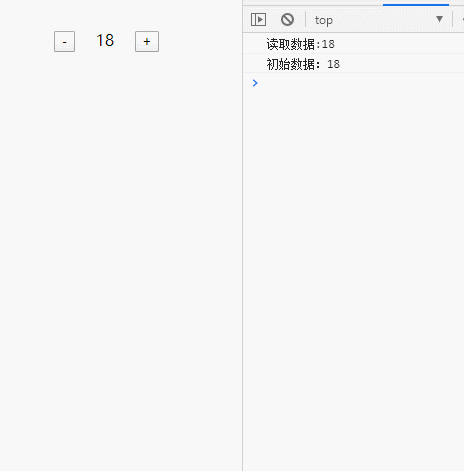
Task: Click the number 18 in the 初始数据 message
Action: [x=333, y=64]
